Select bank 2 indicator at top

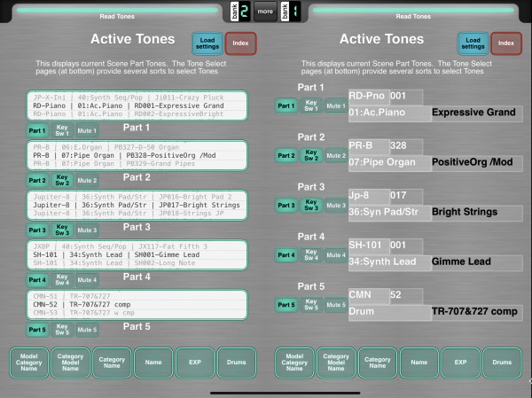click(x=240, y=12)
